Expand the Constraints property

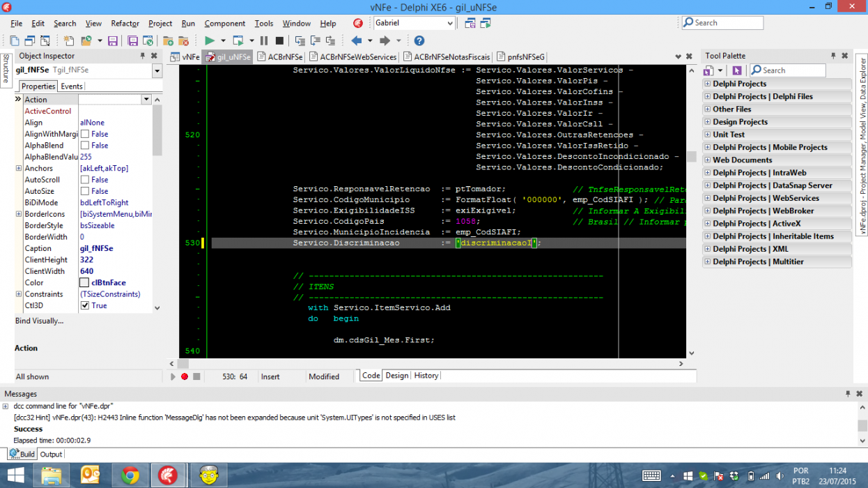point(19,294)
